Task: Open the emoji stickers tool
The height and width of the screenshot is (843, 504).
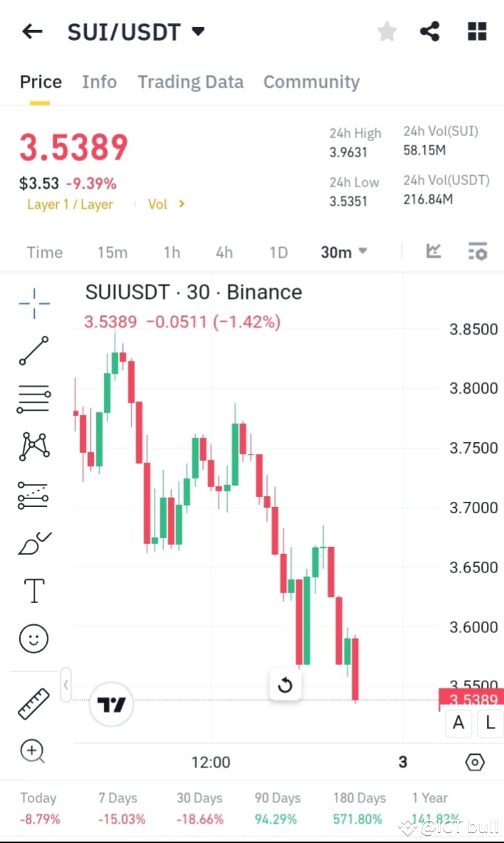Action: click(x=33, y=639)
